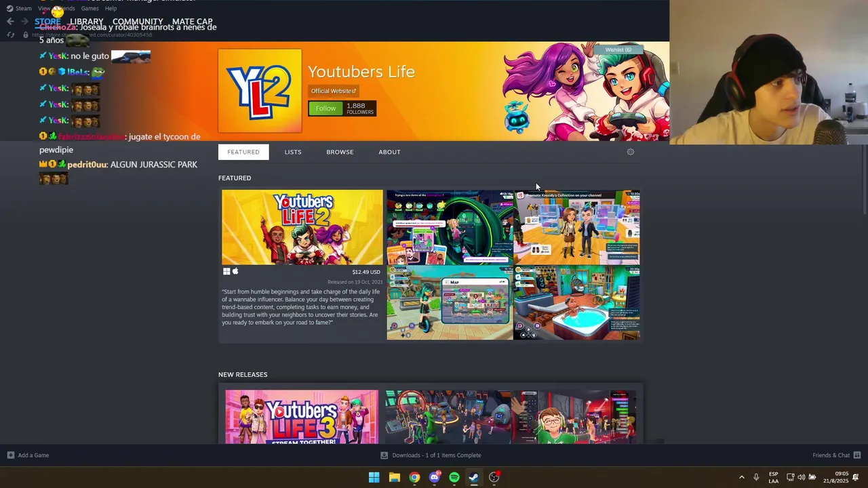The width and height of the screenshot is (868, 488).
Task: Open File Explorer from the taskbar
Action: coord(394,477)
